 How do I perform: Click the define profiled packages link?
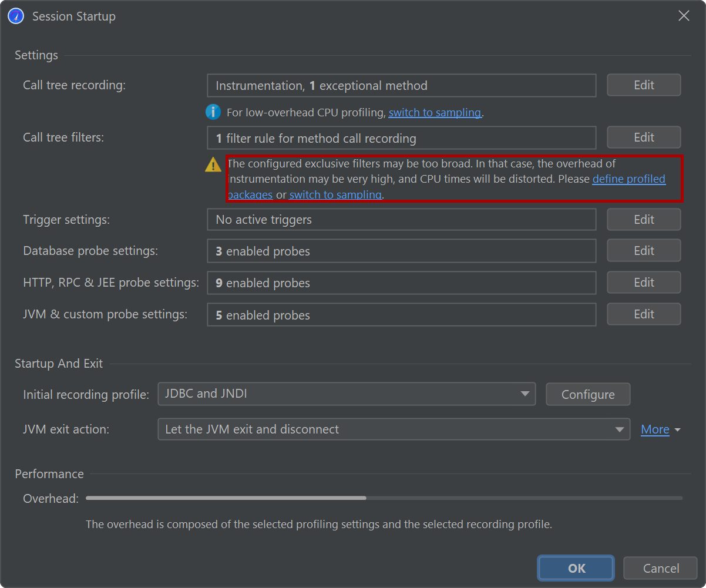[628, 179]
